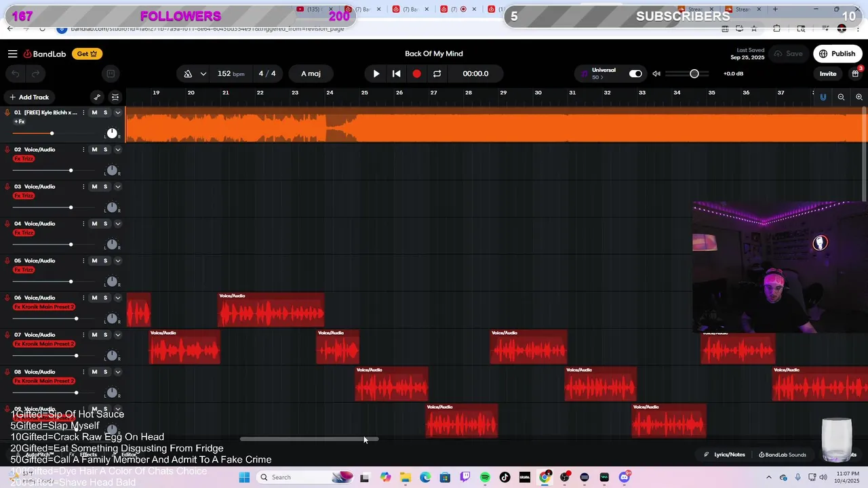The width and height of the screenshot is (868, 488).
Task: Expand track 01 chevron dropdown
Action: pyautogui.click(x=117, y=113)
